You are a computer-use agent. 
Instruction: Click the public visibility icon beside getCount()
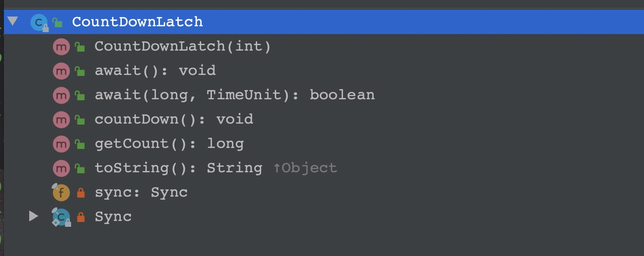click(80, 144)
